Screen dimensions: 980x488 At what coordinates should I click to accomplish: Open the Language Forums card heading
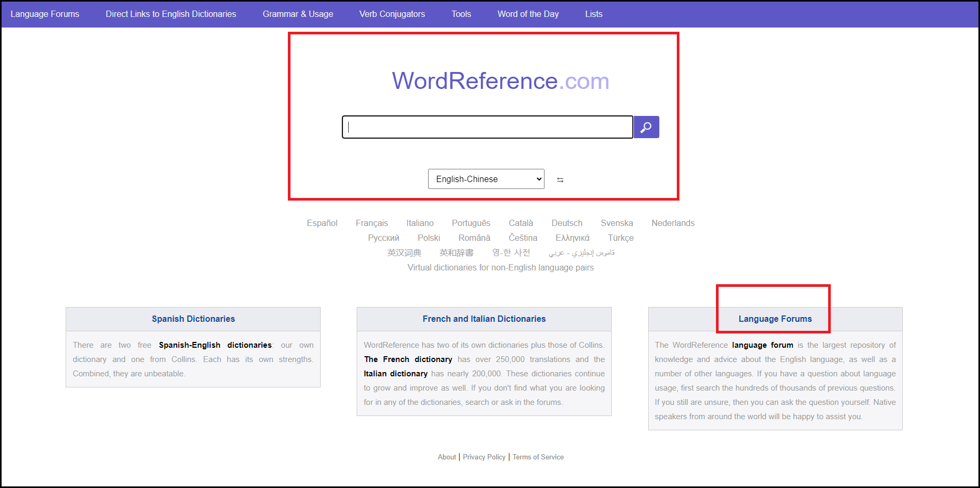775,319
